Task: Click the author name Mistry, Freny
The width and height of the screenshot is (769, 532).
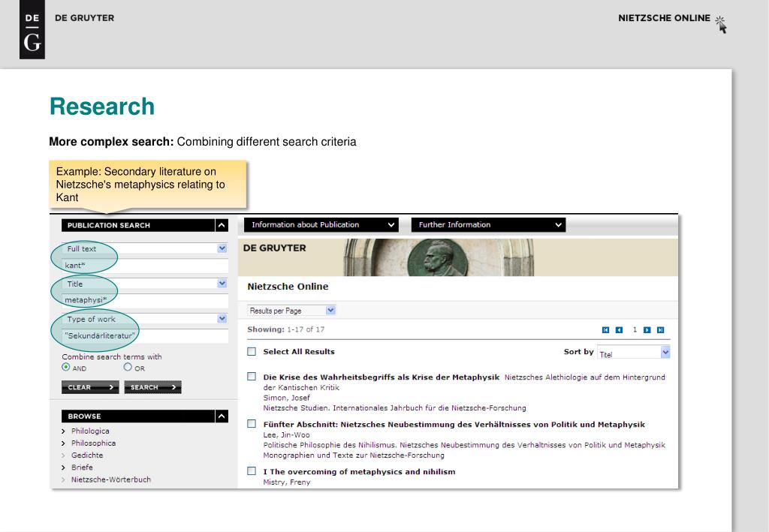Action: tap(287, 482)
